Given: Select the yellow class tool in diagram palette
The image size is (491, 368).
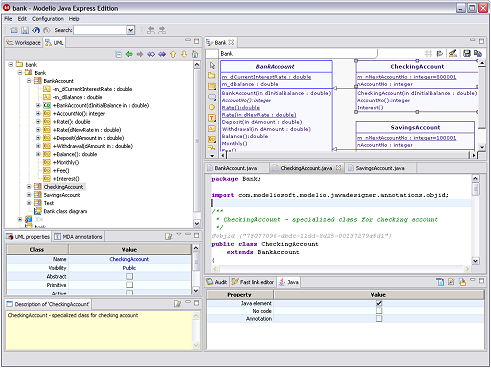Looking at the screenshot, I should point(212,86).
